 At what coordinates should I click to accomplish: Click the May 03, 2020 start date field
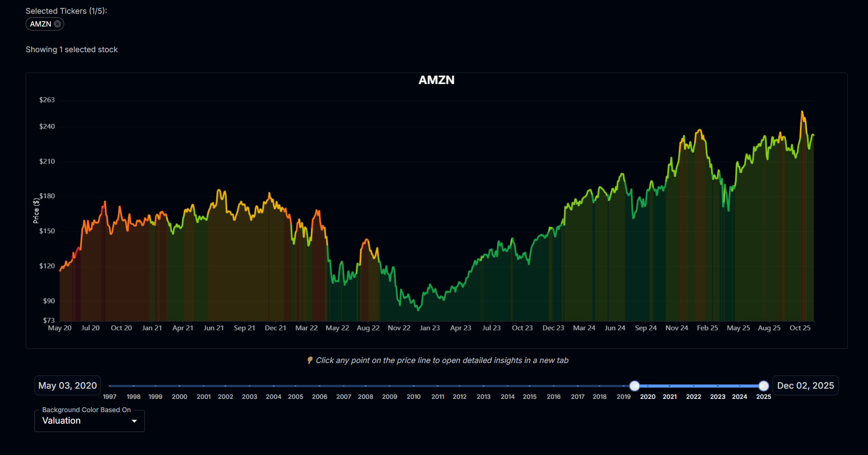point(68,386)
